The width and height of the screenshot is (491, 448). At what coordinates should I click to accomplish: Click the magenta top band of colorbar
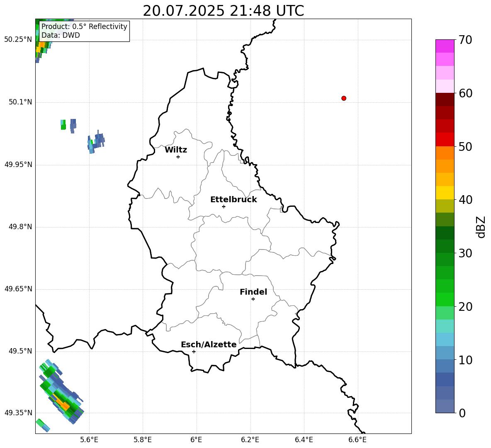click(x=445, y=46)
